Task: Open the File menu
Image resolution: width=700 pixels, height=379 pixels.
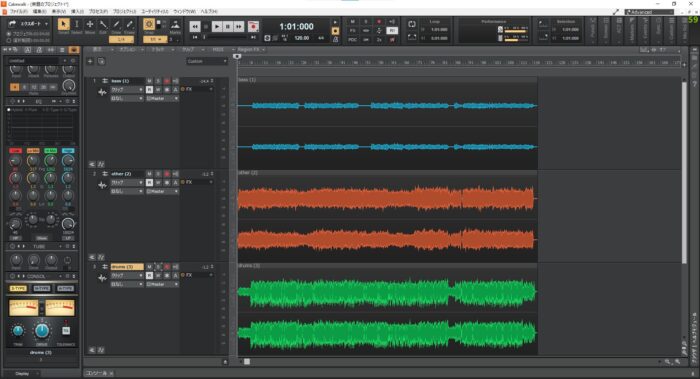Action: coord(19,12)
